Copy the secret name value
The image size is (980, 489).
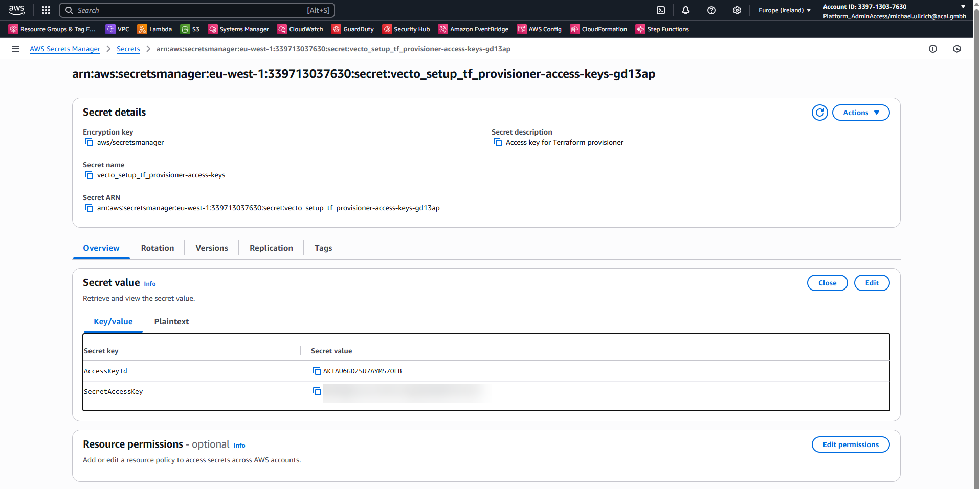pos(89,175)
